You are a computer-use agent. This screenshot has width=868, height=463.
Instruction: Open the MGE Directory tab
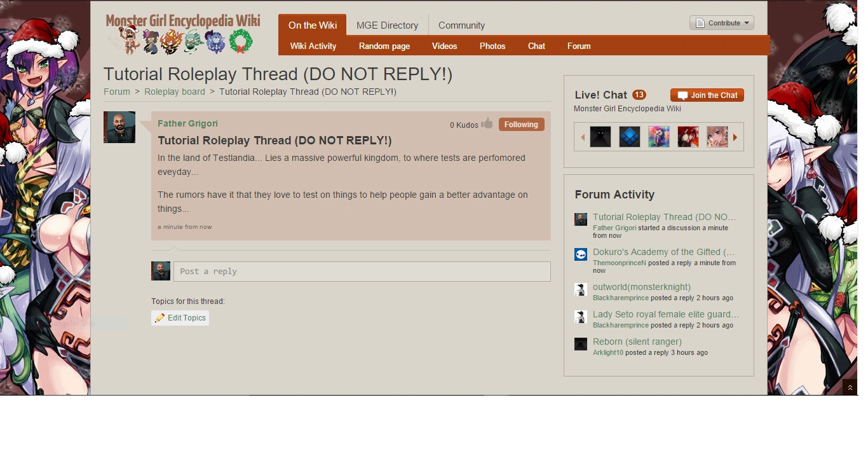[x=388, y=25]
